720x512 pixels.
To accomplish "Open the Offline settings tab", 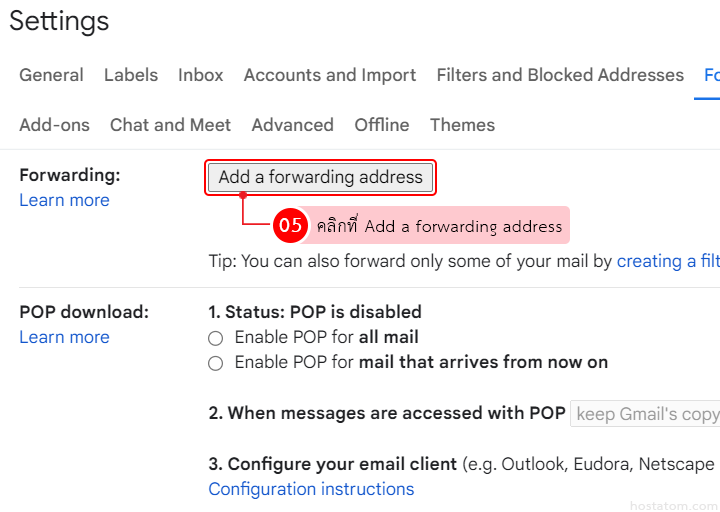I will (x=381, y=125).
